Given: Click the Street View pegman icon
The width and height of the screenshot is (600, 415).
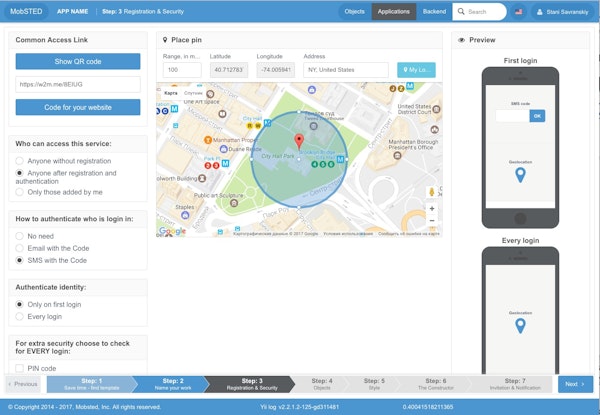Looking at the screenshot, I should pyautogui.click(x=432, y=192).
